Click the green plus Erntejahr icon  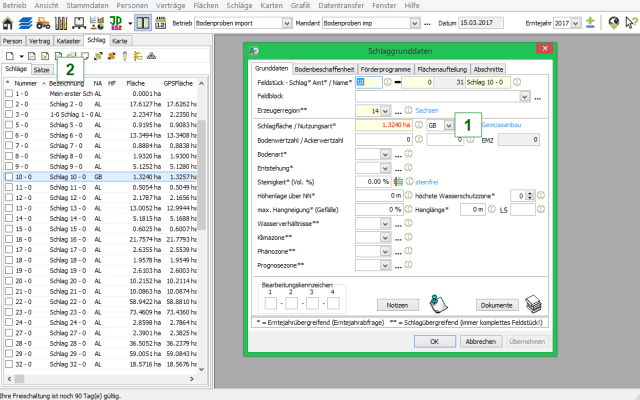[590, 22]
